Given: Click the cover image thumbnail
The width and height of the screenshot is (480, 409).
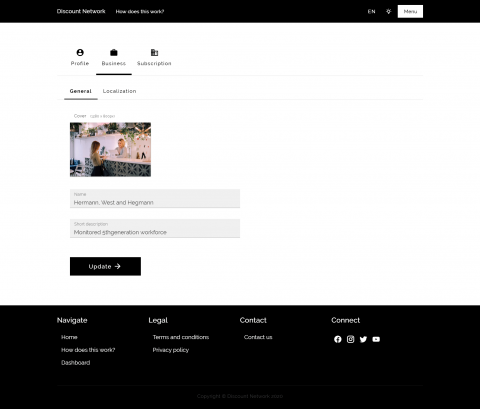Looking at the screenshot, I should point(110,149).
